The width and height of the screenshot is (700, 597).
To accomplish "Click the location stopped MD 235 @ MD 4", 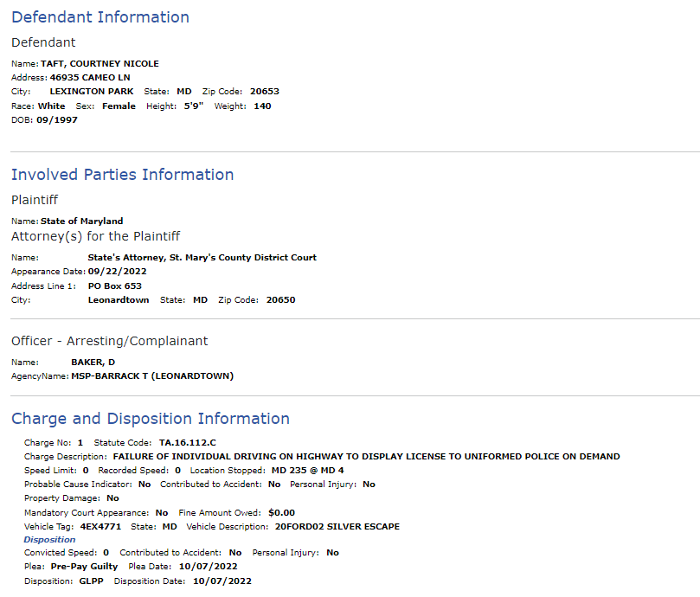I will tap(307, 470).
